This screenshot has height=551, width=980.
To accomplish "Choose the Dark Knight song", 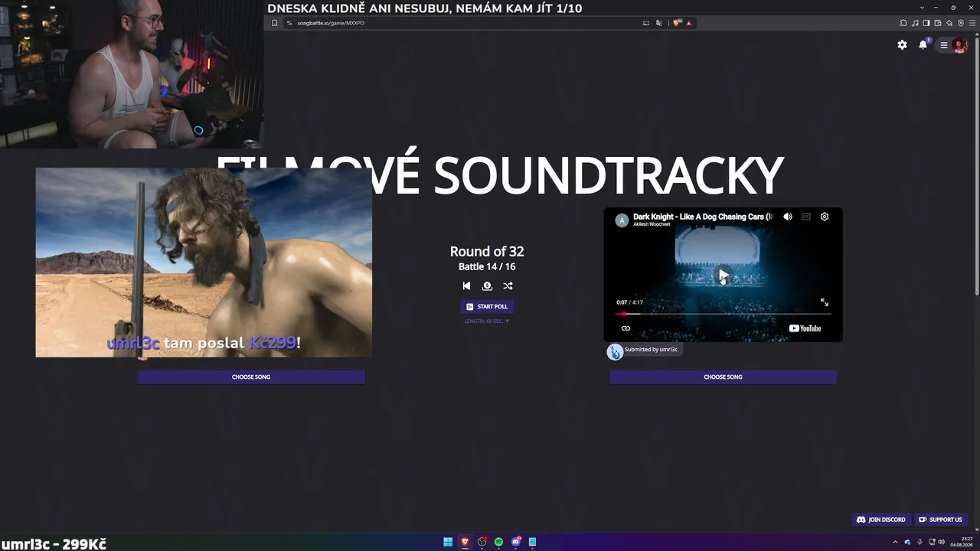I will tap(723, 377).
